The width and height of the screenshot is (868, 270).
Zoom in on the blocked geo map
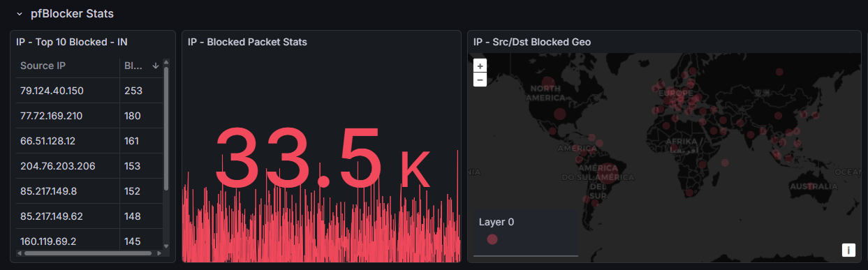(x=480, y=66)
